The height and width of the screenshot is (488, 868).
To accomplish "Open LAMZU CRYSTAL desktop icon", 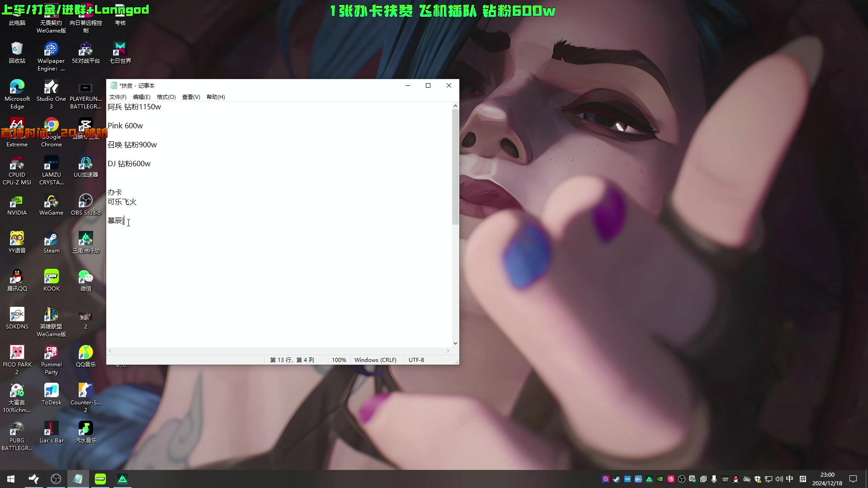I will [x=51, y=170].
